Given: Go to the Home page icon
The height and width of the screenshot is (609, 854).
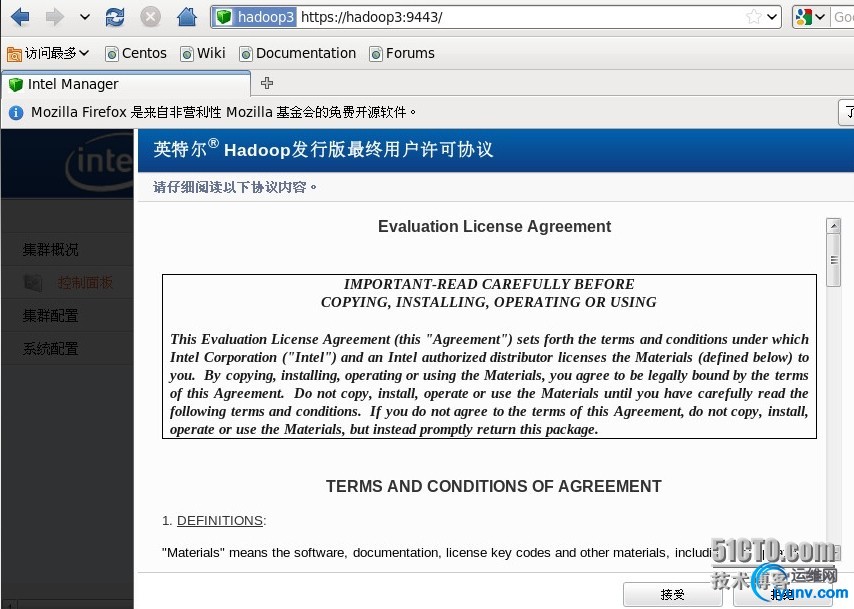Looking at the screenshot, I should [x=186, y=17].
